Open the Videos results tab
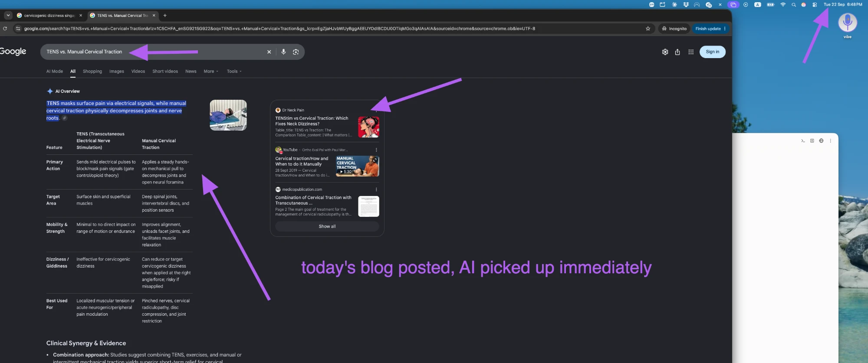The image size is (868, 363). pos(138,72)
